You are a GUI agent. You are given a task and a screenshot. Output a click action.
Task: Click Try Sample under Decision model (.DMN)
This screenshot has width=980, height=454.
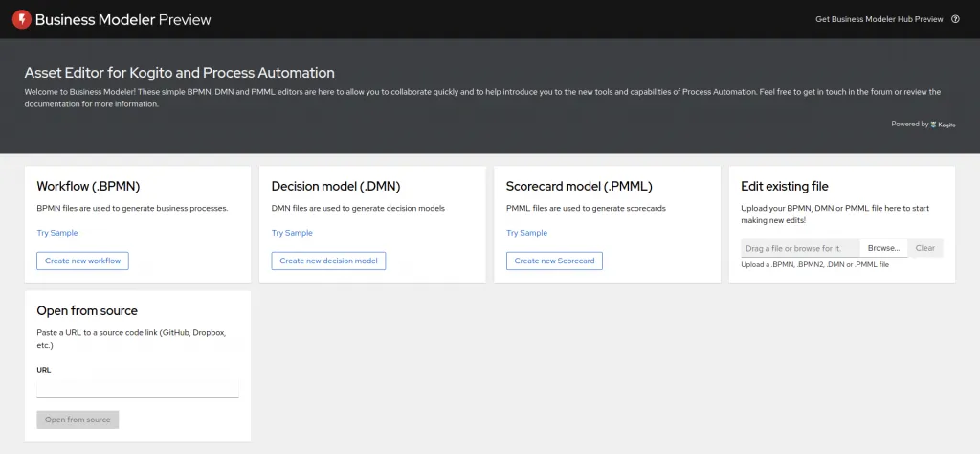292,233
